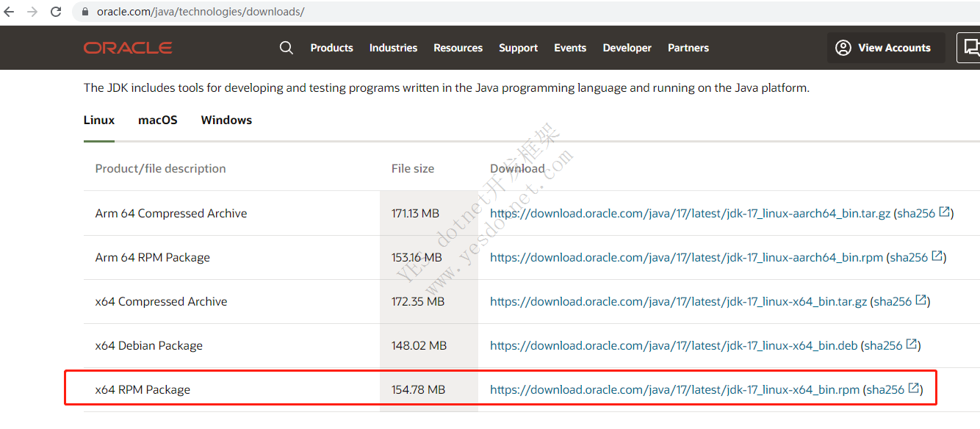This screenshot has width=980, height=429.
Task: Open the Resources menu
Action: pyautogui.click(x=458, y=48)
